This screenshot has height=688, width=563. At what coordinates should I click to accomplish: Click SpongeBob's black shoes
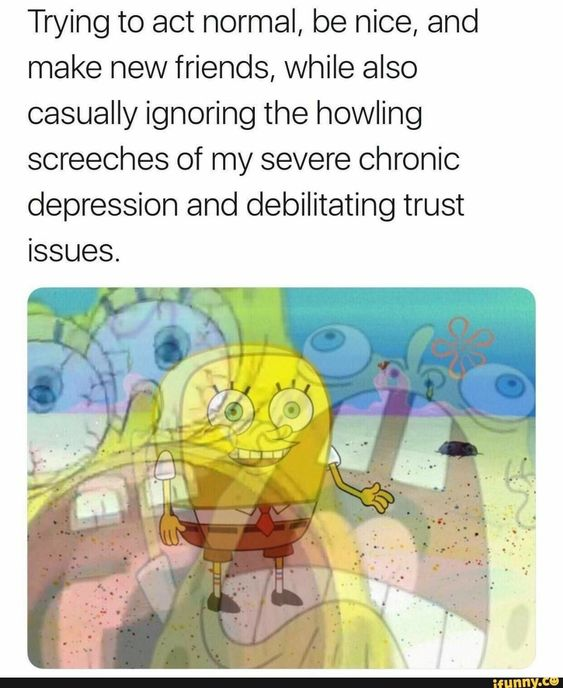(x=253, y=599)
